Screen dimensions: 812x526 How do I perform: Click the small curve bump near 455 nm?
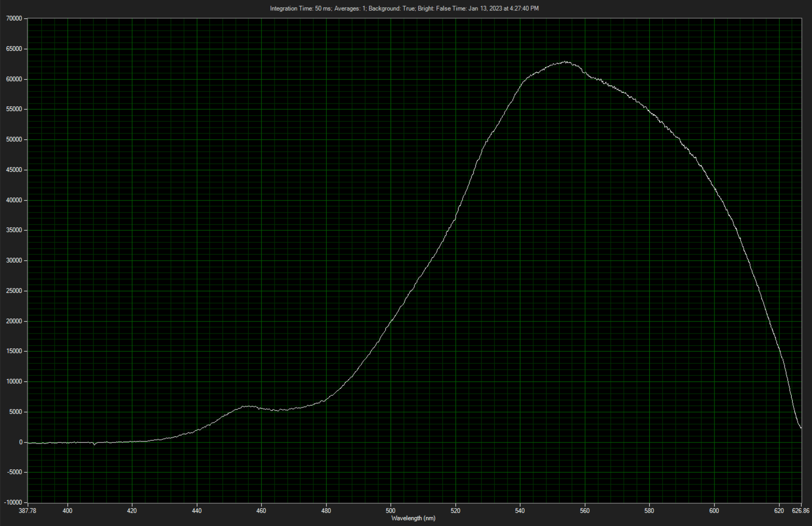[x=247, y=406]
